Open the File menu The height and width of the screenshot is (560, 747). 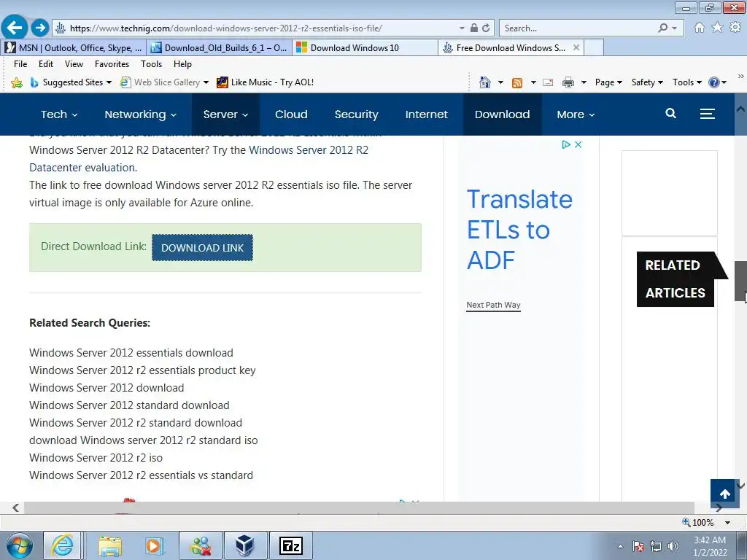click(20, 64)
